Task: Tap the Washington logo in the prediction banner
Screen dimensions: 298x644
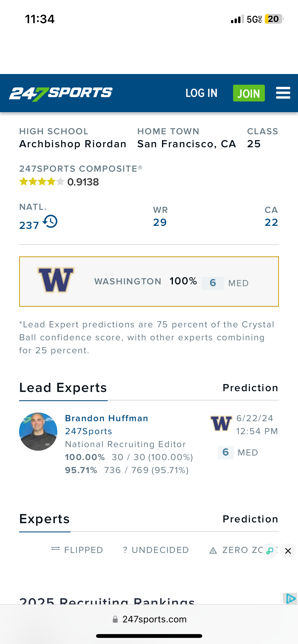Action: coord(56,280)
